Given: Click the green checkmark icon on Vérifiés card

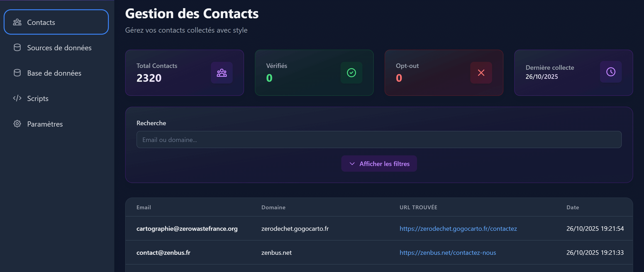Looking at the screenshot, I should point(351,73).
